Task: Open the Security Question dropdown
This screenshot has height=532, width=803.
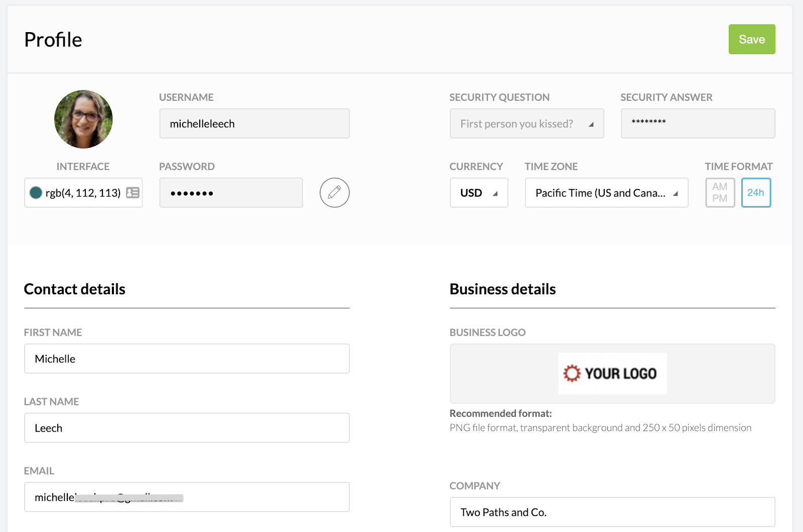Action: [x=526, y=124]
